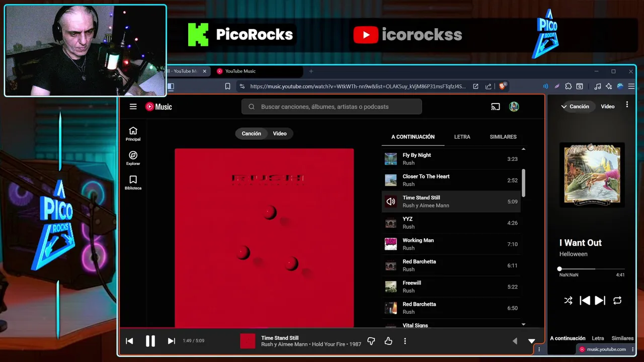
Task: Play YYZ from the queue
Action: click(451, 223)
